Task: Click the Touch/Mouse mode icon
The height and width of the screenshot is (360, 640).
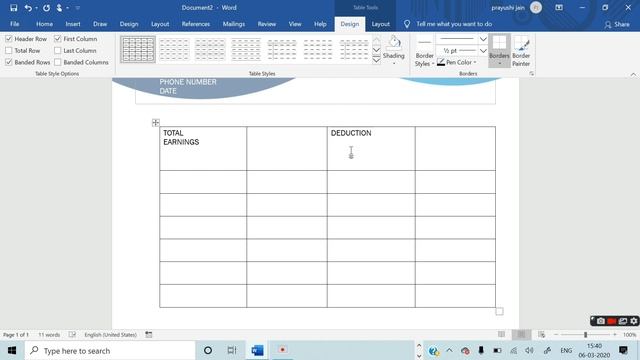Action: [x=59, y=8]
